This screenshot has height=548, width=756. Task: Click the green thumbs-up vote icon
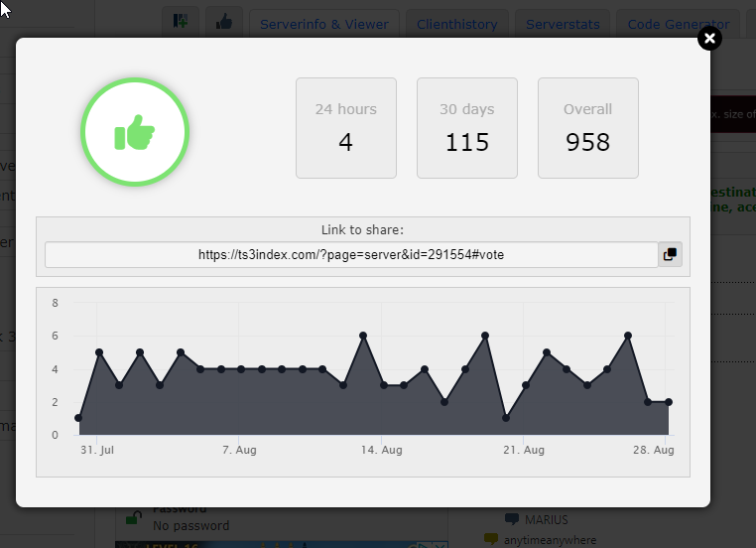point(135,131)
